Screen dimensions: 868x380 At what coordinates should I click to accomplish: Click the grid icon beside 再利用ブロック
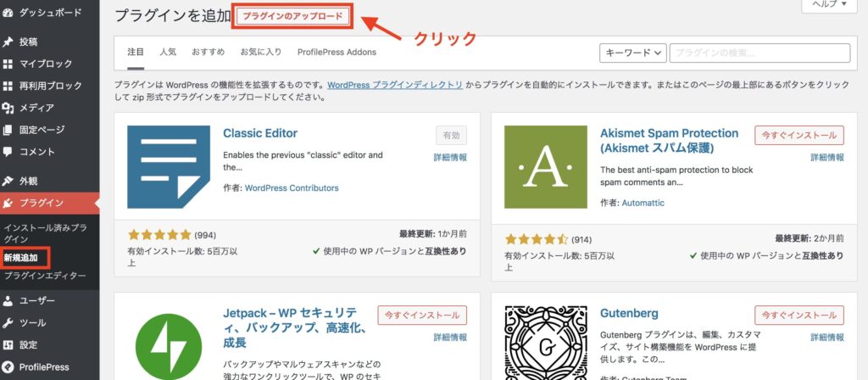tap(8, 86)
